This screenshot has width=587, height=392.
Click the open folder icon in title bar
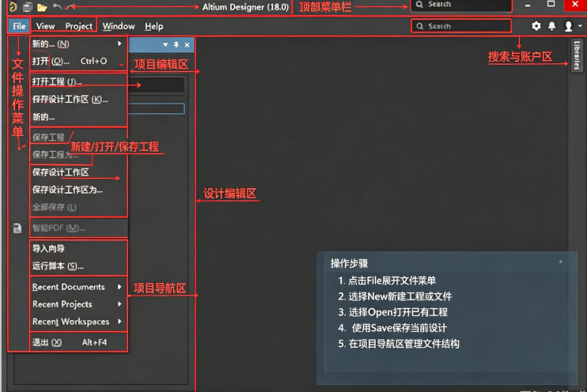click(x=42, y=7)
